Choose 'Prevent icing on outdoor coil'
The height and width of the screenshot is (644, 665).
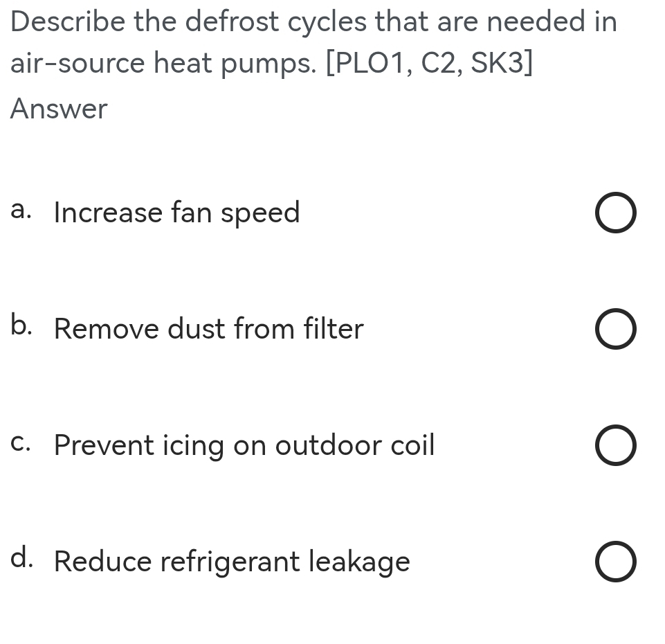click(x=615, y=445)
